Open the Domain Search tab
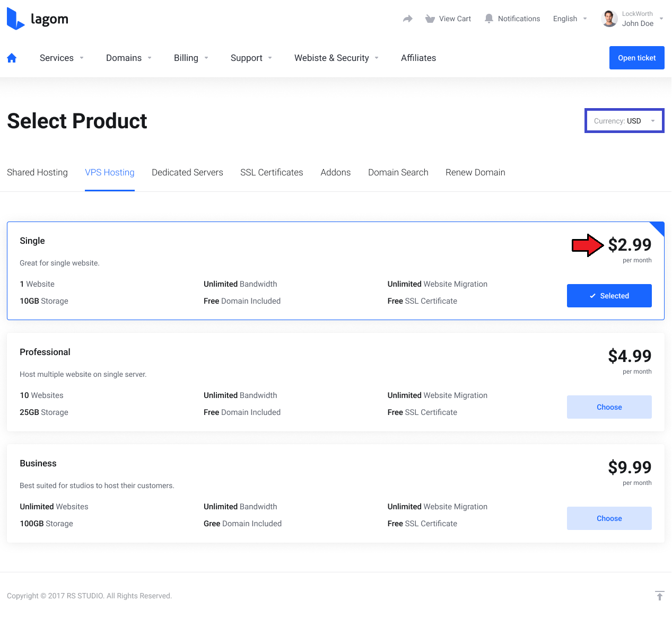This screenshot has height=619, width=672. coord(398,172)
